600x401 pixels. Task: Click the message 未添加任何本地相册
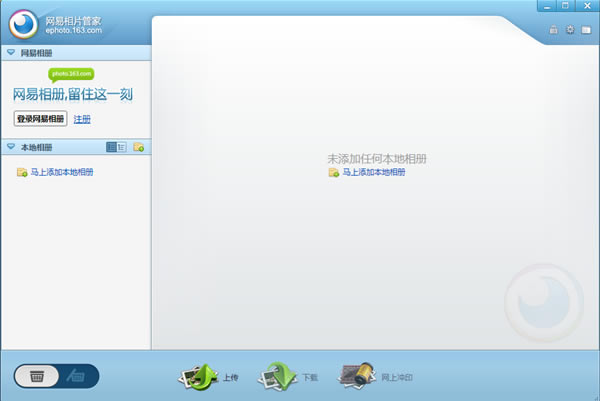[x=377, y=159]
